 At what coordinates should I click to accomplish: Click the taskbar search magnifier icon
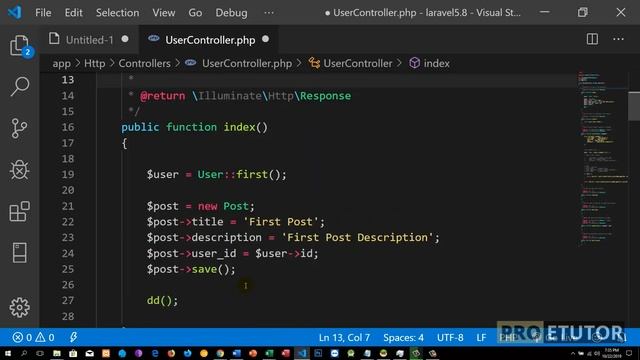click(24, 353)
